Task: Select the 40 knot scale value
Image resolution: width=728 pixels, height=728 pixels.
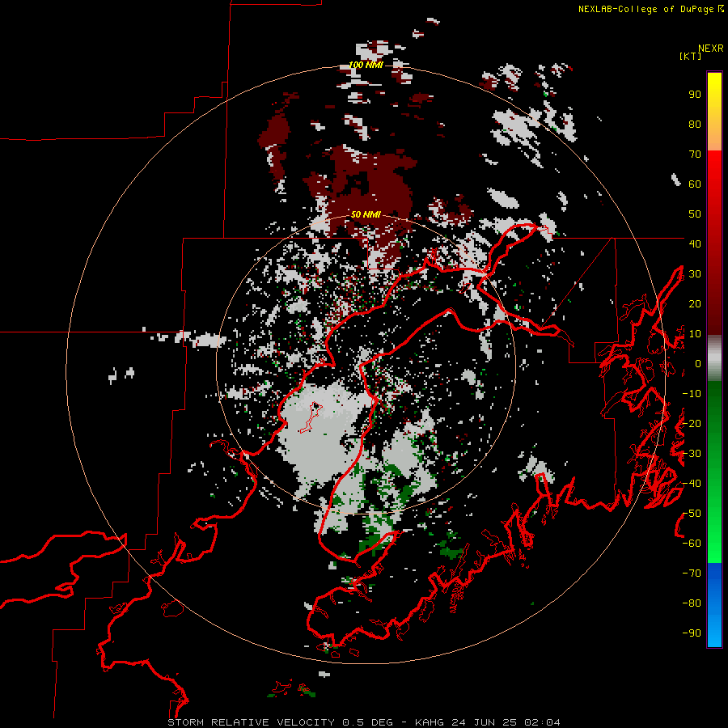Action: (x=695, y=243)
